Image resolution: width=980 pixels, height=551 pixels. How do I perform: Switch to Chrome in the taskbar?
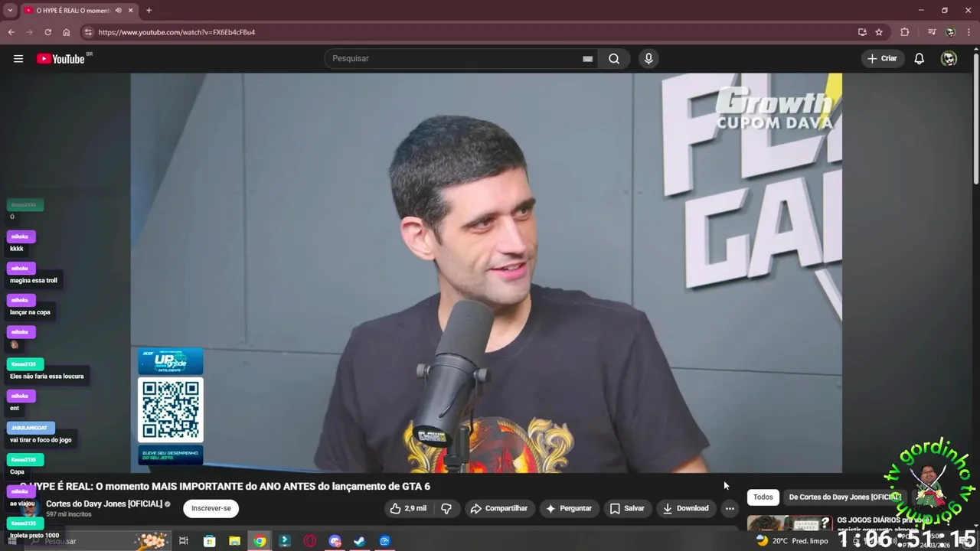point(260,541)
